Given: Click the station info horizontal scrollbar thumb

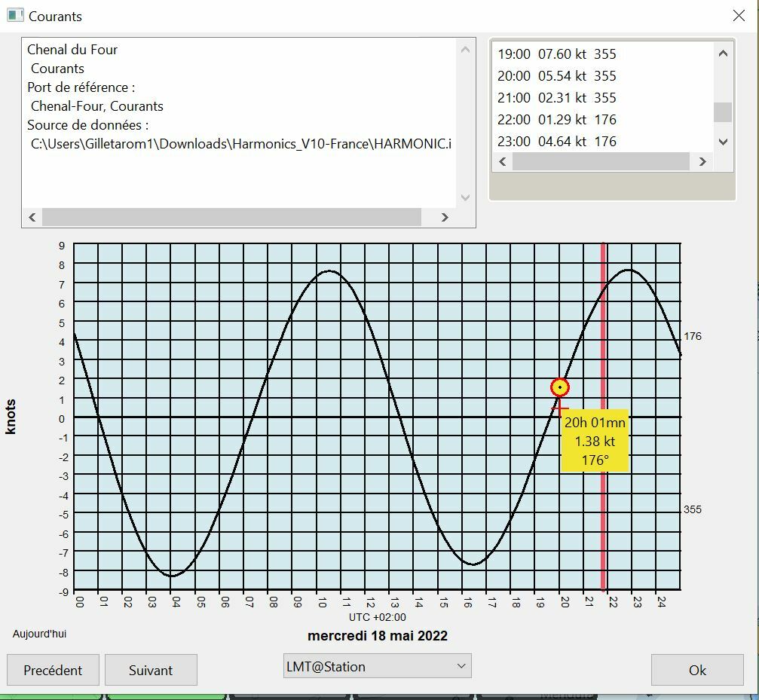Looking at the screenshot, I should pos(231,217).
